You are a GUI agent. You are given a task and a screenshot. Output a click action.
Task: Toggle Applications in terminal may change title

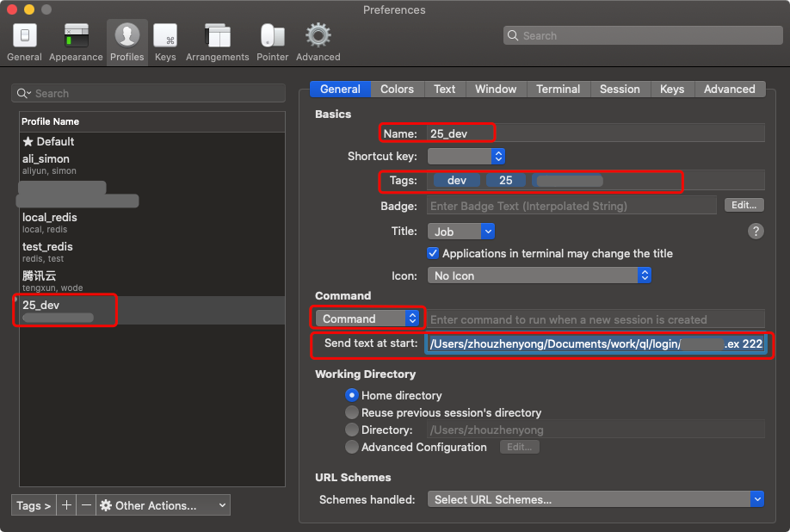point(433,253)
